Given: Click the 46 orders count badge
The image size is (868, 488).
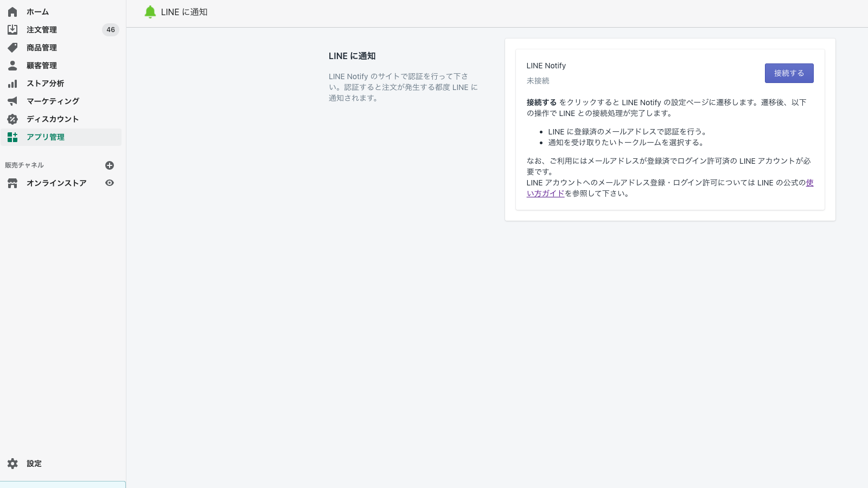Looking at the screenshot, I should [111, 30].
